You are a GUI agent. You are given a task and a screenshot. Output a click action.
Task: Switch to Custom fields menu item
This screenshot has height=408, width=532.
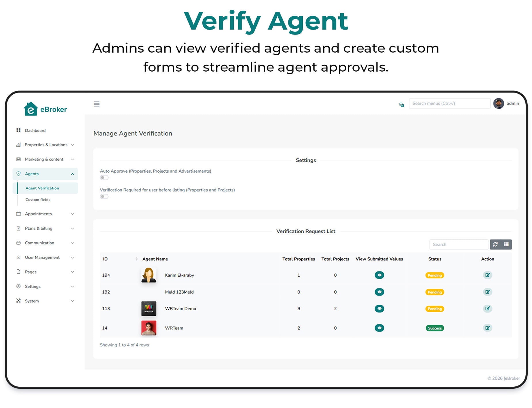click(37, 200)
